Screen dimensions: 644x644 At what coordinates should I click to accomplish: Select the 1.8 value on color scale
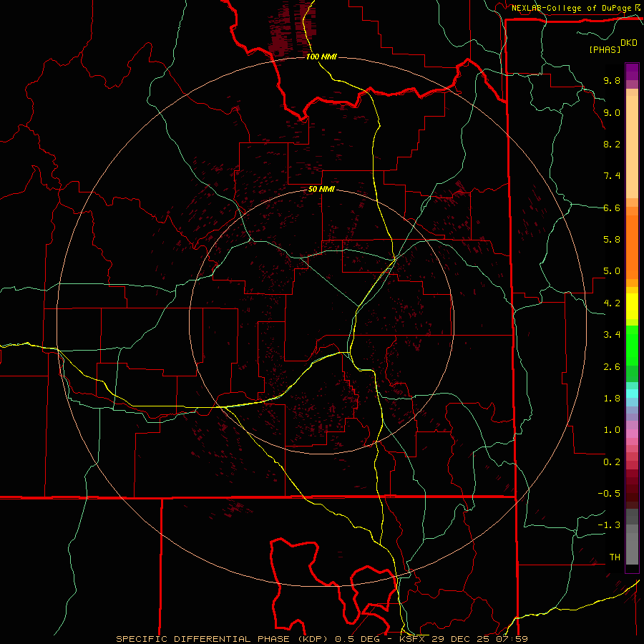click(x=612, y=399)
